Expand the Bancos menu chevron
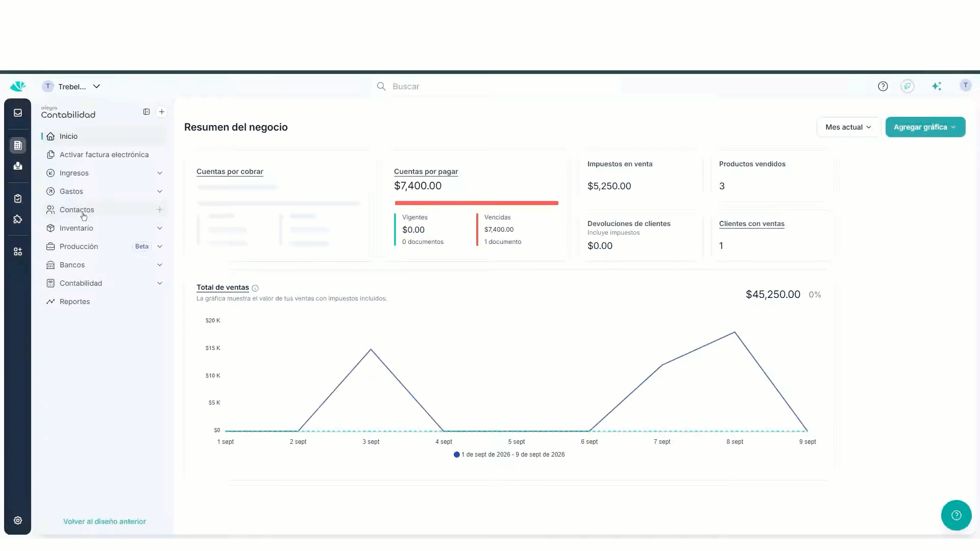Image resolution: width=980 pixels, height=551 pixels. (160, 265)
